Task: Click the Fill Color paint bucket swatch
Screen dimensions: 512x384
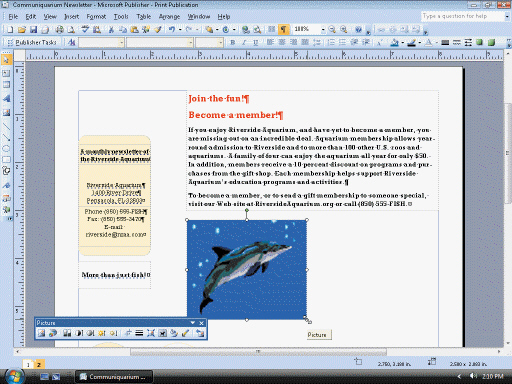Action: pos(395,42)
